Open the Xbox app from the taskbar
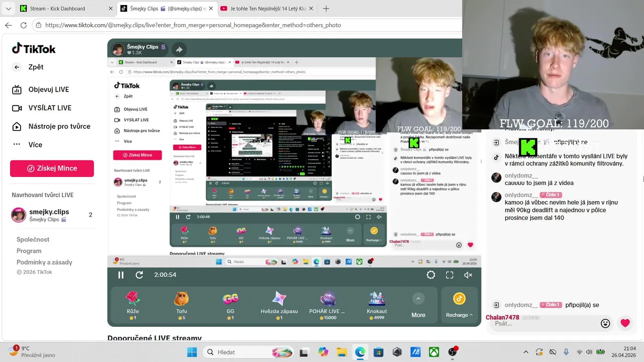 [434, 352]
